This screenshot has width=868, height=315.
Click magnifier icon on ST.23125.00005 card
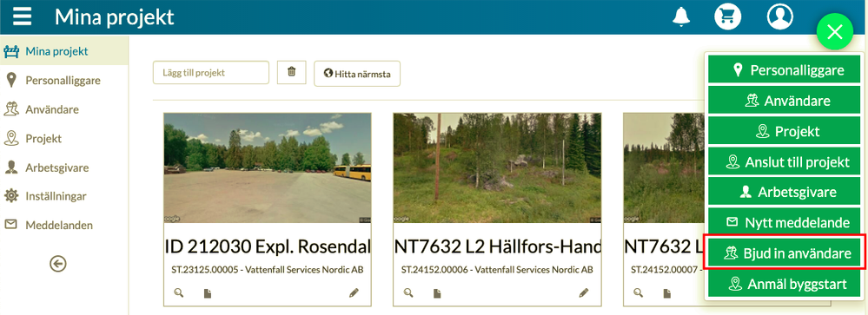178,293
